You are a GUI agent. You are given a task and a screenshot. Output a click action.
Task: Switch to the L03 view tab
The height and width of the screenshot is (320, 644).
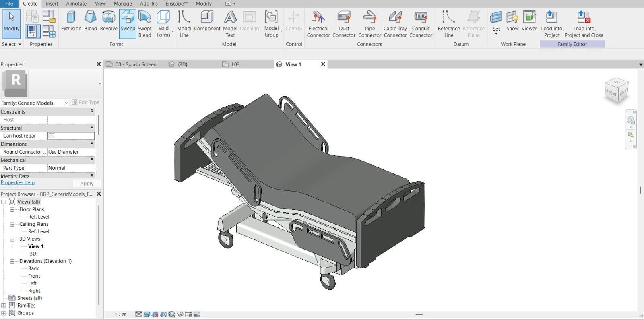pos(235,64)
